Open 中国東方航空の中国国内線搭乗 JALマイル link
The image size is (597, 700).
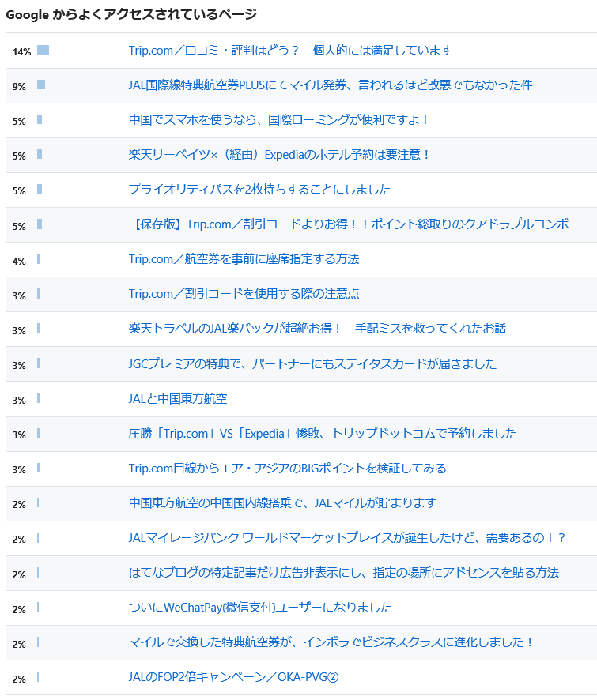[x=282, y=503]
